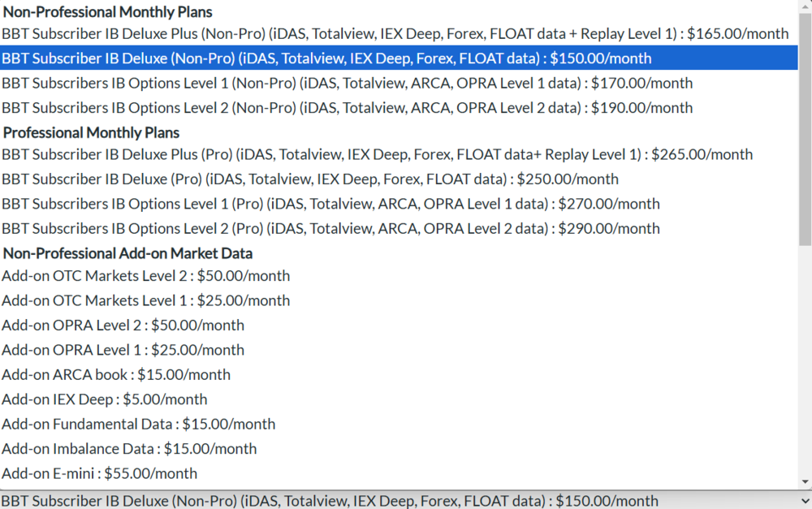The image size is (812, 509).
Task: Choose Add-on OTC Markets Level 1
Action: [x=145, y=300]
